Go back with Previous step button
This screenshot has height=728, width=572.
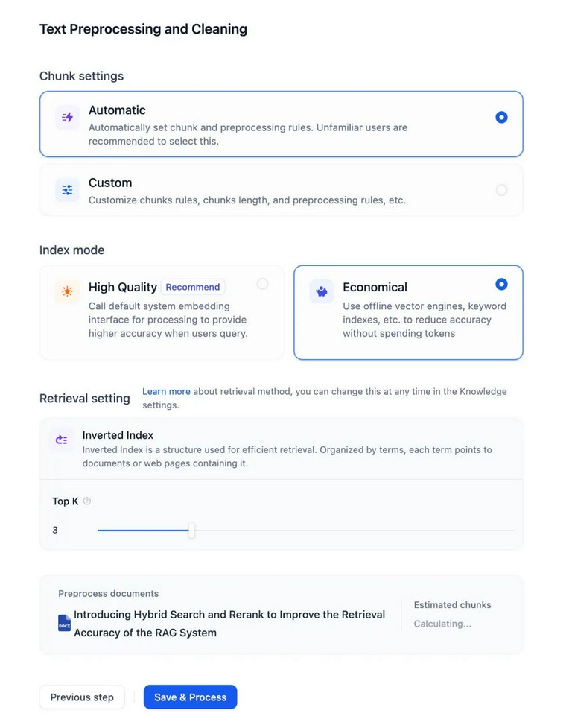click(x=82, y=697)
